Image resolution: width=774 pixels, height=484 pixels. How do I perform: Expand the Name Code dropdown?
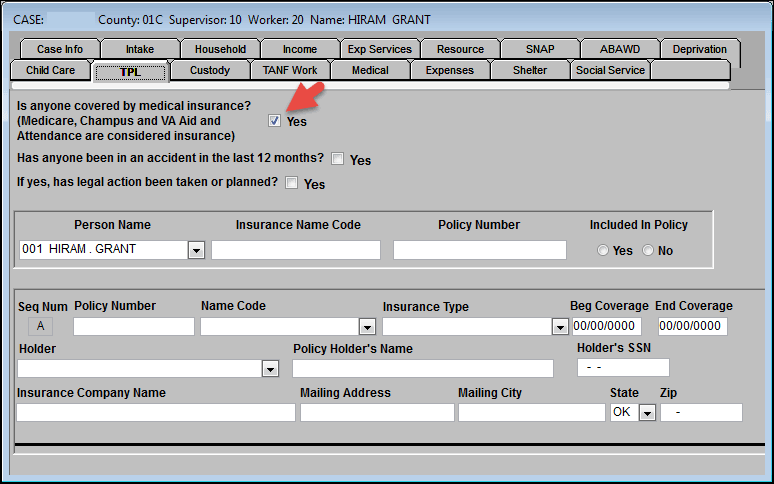pyautogui.click(x=367, y=327)
